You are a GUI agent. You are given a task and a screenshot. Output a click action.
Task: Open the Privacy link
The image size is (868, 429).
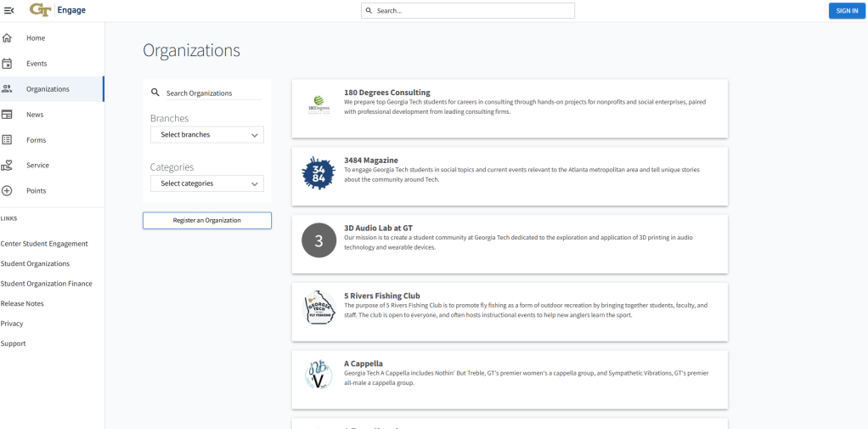point(12,324)
